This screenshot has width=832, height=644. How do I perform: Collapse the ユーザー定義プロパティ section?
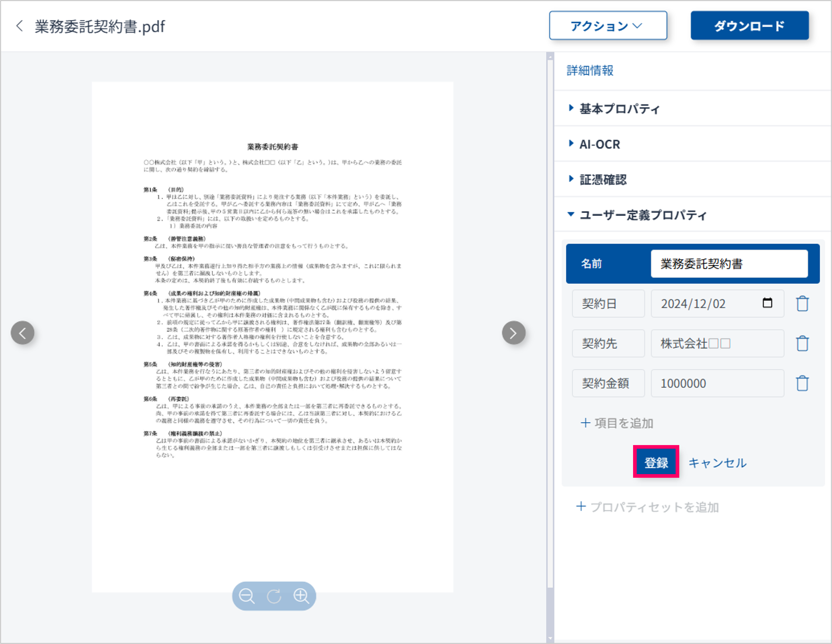tap(642, 215)
